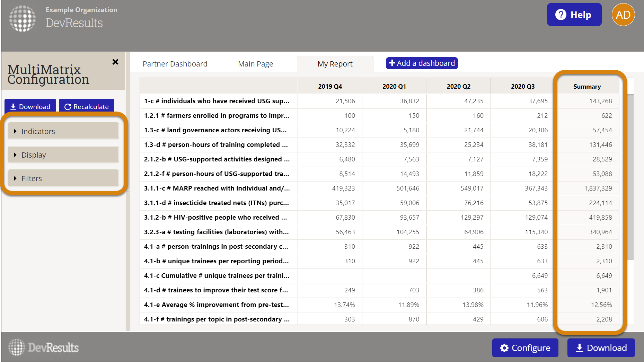The width and height of the screenshot is (644, 362).
Task: Click the Summary value 224,114
Action: [601, 203]
